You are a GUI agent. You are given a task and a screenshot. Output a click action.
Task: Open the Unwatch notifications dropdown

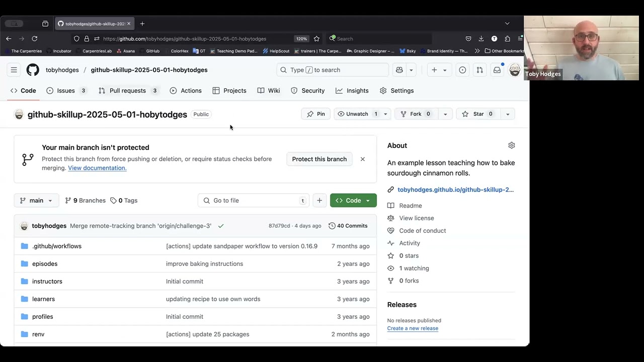(385, 114)
